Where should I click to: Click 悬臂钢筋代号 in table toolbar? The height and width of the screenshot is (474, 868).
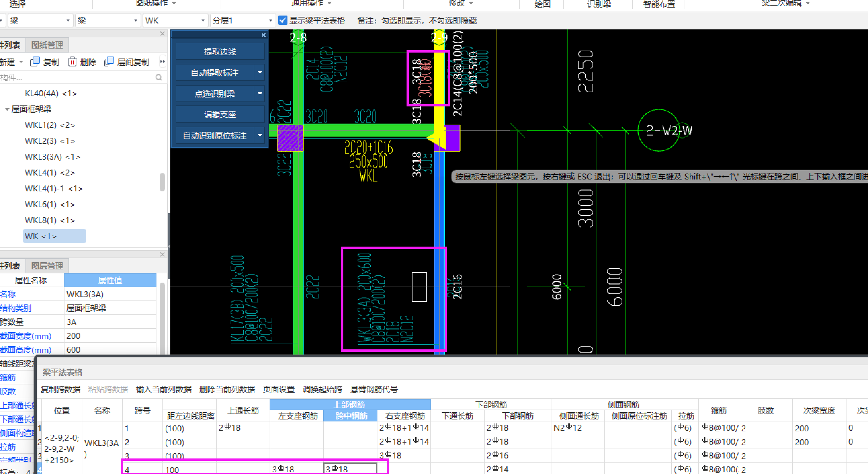(x=374, y=389)
